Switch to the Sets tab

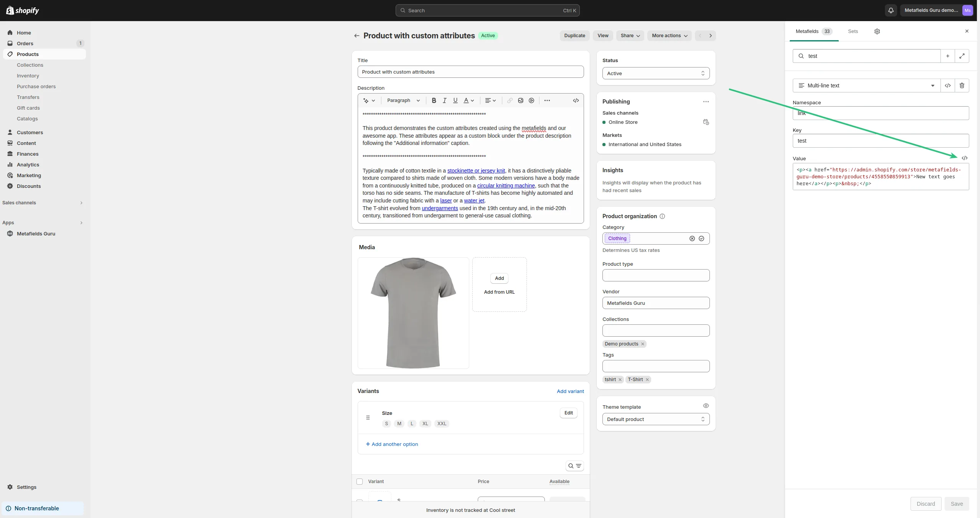tap(853, 31)
